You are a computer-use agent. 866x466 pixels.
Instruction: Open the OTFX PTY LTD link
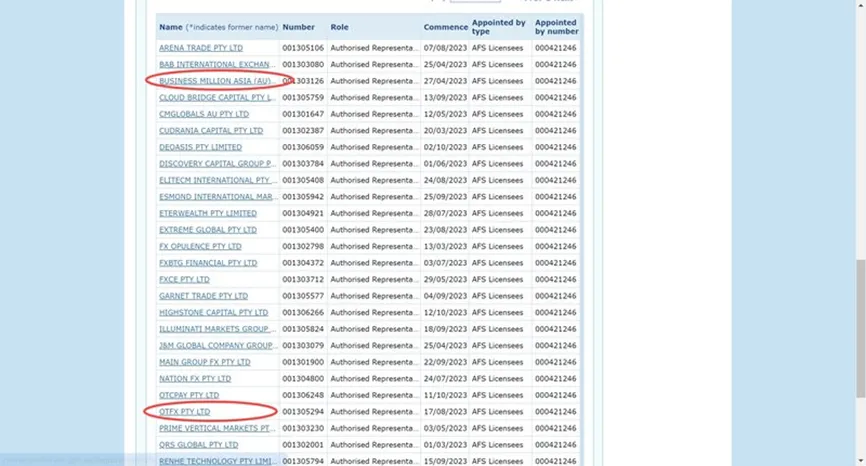[184, 412]
